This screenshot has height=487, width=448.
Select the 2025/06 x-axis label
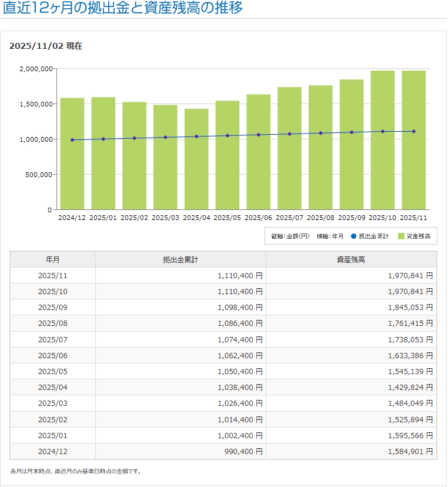[x=258, y=218]
